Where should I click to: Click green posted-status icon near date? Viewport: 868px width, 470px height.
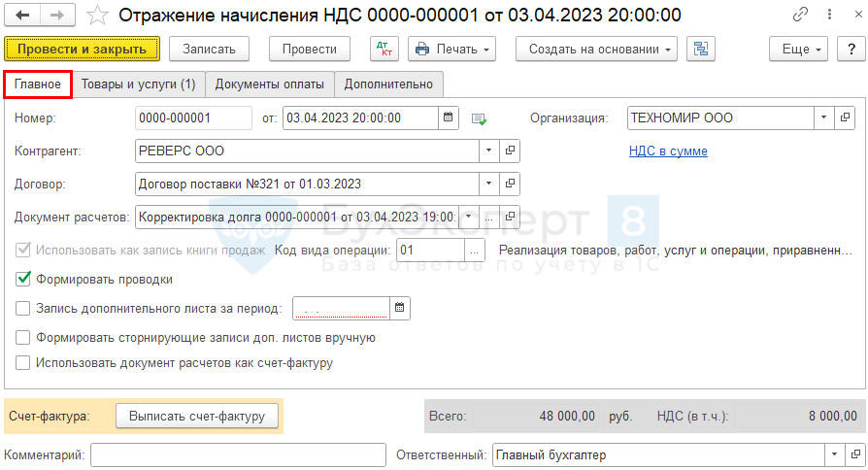[479, 118]
